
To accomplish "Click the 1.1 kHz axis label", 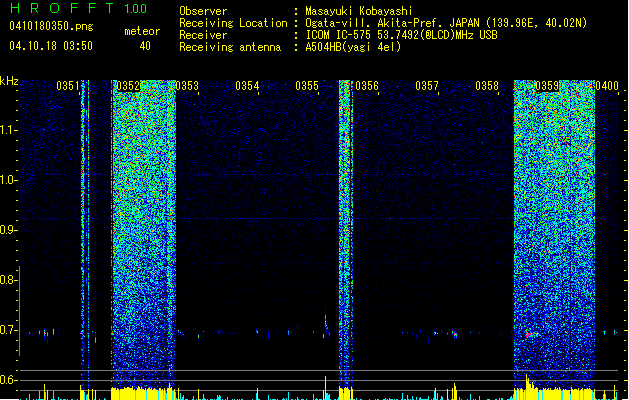I will (9, 130).
